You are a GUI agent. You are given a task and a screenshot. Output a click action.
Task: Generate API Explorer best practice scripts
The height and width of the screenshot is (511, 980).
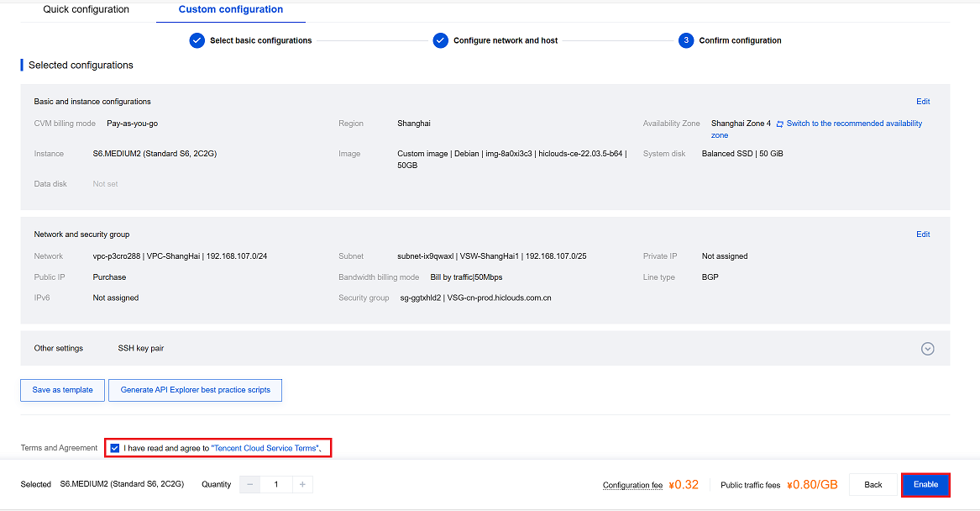pos(195,390)
